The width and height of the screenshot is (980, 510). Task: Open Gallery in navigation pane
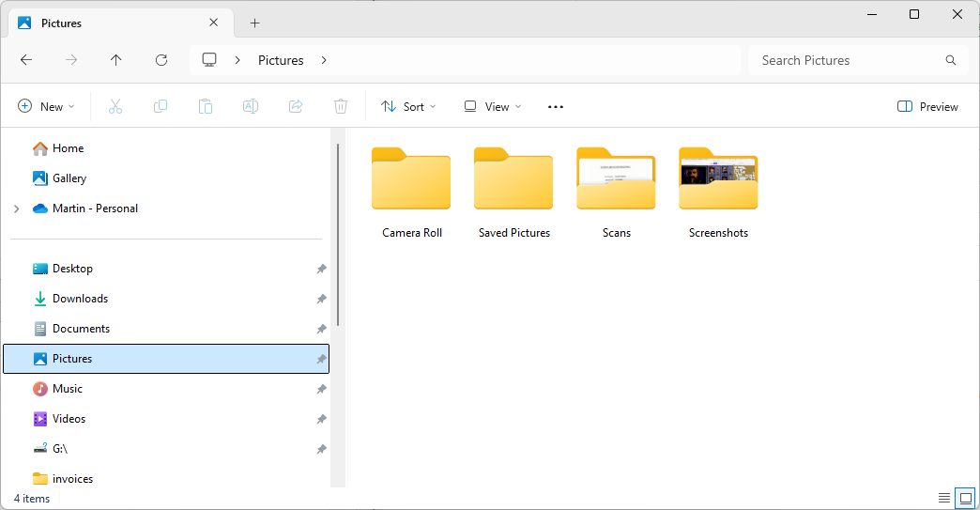pyautogui.click(x=59, y=178)
